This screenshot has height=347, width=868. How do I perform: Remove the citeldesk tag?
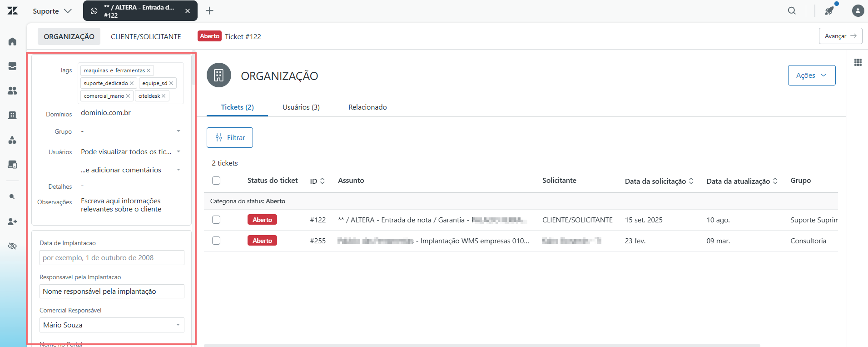[x=164, y=96]
